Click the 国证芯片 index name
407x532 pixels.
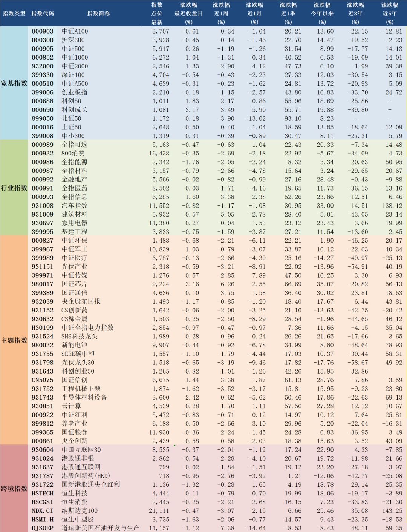pyautogui.click(x=75, y=284)
